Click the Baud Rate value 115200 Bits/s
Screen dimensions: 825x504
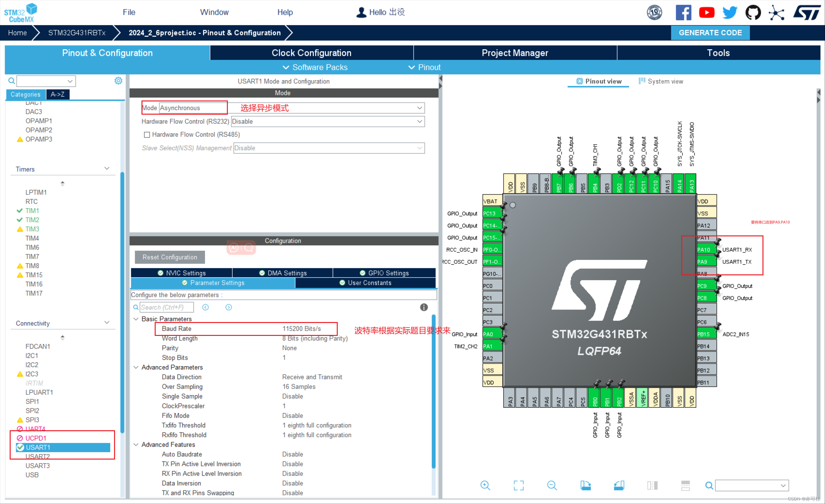pyautogui.click(x=302, y=328)
